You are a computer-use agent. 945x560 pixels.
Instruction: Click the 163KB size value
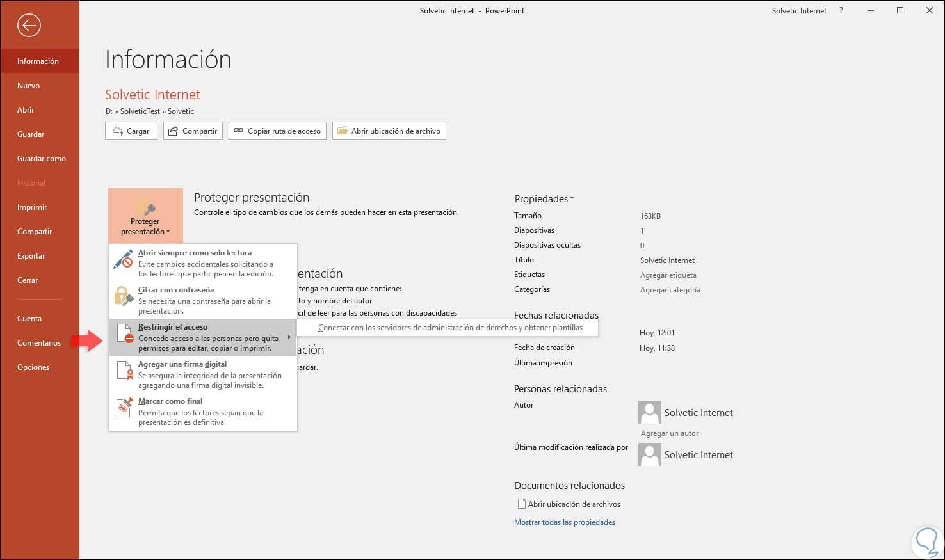pyautogui.click(x=650, y=216)
